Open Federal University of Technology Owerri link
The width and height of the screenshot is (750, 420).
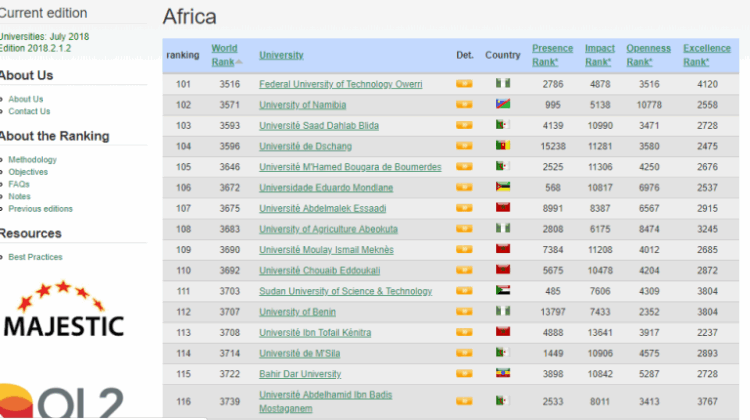click(341, 84)
